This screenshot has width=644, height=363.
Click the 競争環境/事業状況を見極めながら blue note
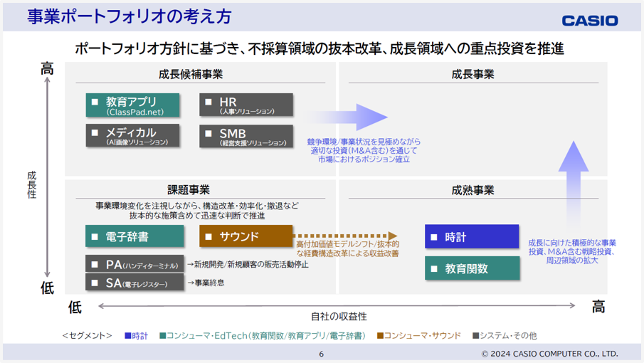(x=364, y=150)
